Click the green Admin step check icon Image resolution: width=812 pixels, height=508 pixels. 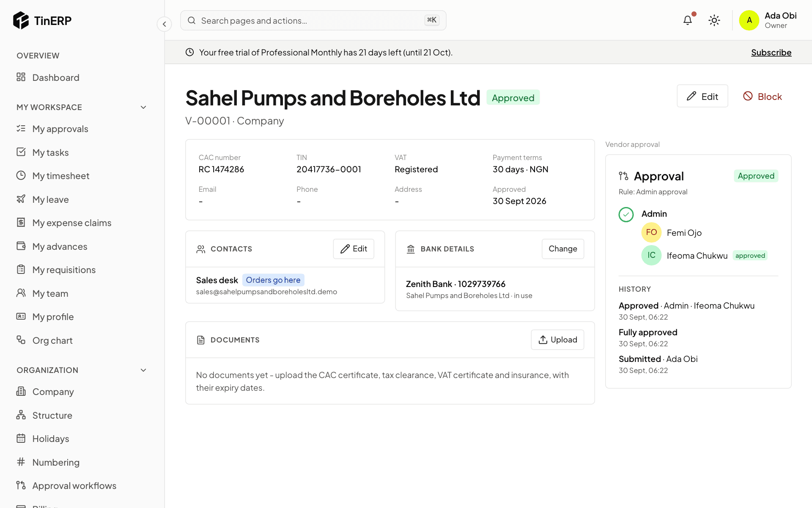pyautogui.click(x=626, y=215)
